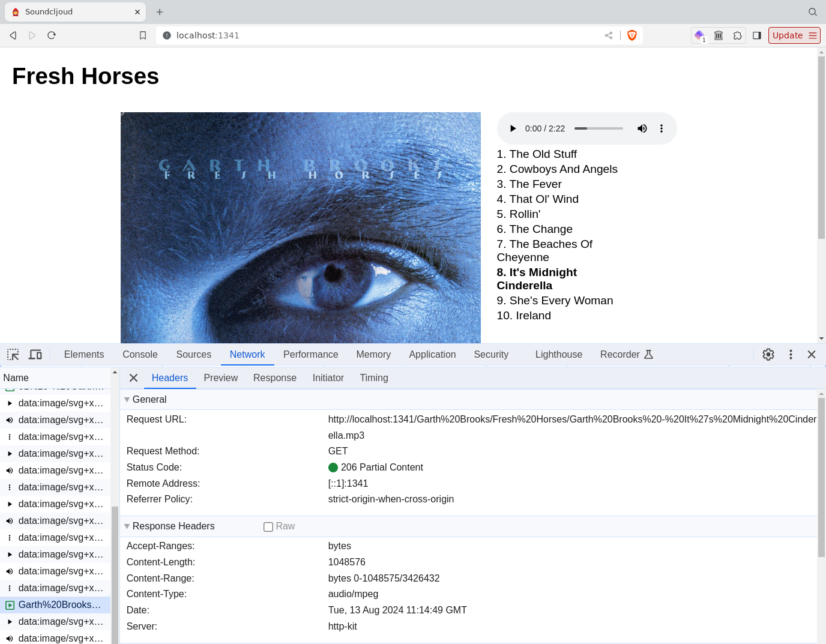Viewport: 826px width, 644px height.
Task: Play track 5 Rollin'
Action: pyautogui.click(x=519, y=214)
